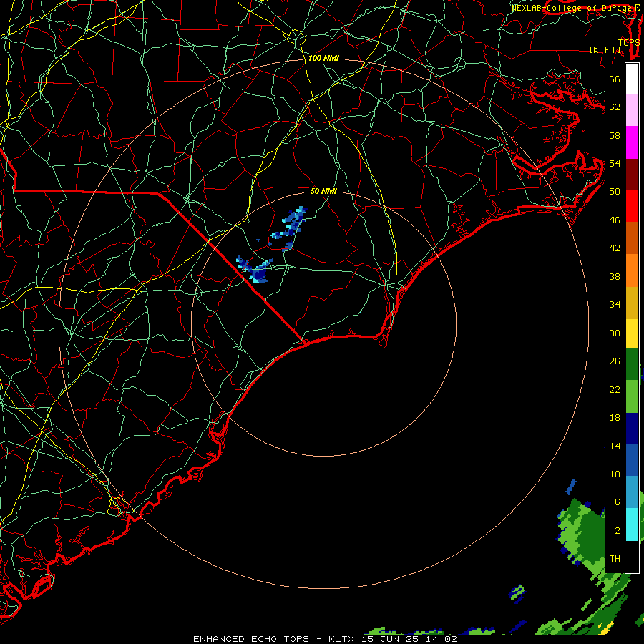Click the medium blue legend swatch
Viewport: 644px width, 644px height.
[632, 461]
